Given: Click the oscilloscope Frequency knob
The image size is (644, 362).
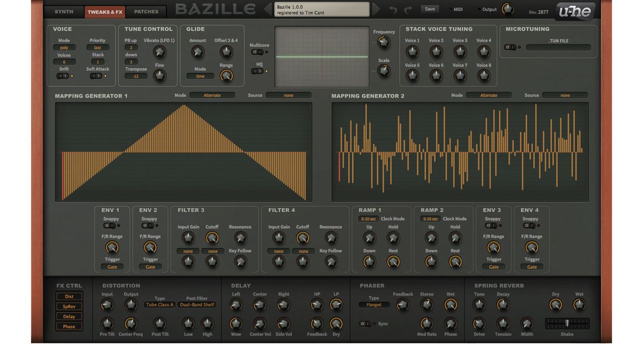Looking at the screenshot, I should (384, 43).
